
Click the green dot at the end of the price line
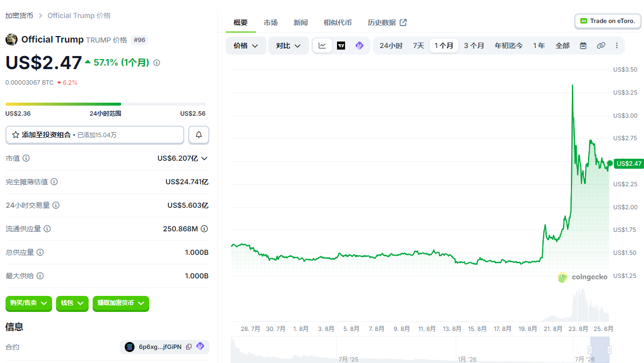pyautogui.click(x=610, y=163)
